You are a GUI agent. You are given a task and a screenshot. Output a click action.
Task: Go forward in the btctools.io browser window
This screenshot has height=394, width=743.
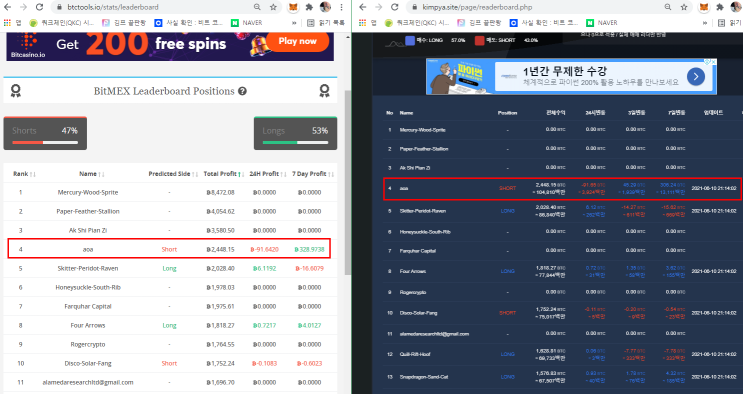23,7
